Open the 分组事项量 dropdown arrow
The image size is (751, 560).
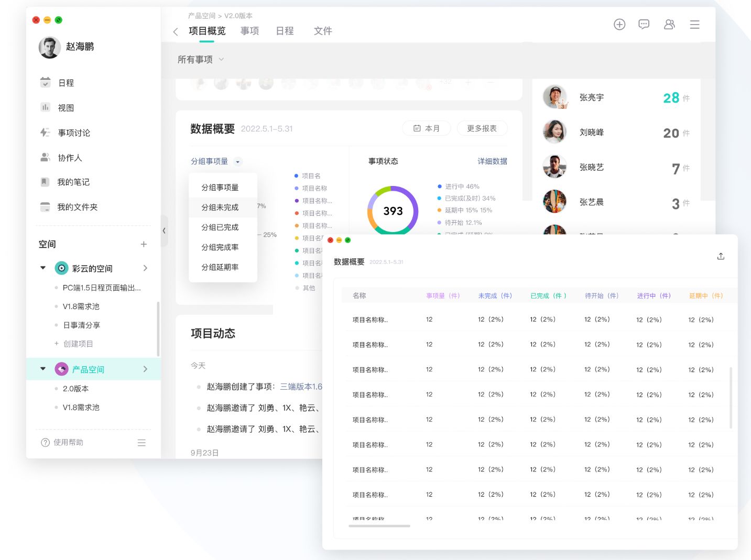[238, 161]
